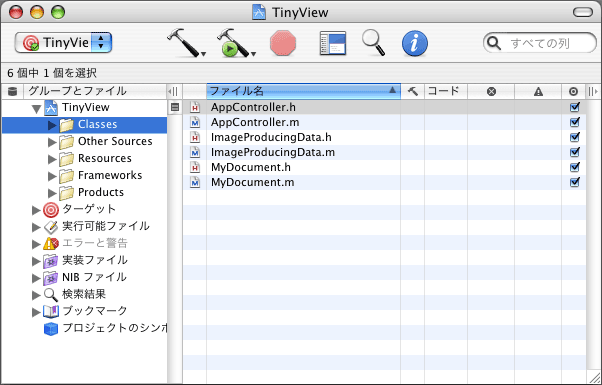602x385 pixels.
Task: Open the Build and Go dropdown arrow
Action: pyautogui.click(x=253, y=54)
